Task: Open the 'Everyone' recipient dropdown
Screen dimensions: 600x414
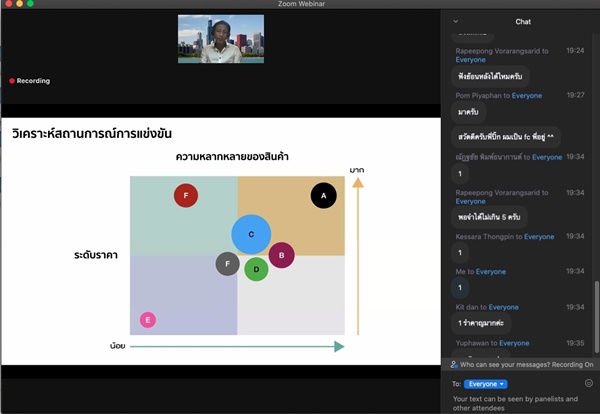Action: (x=487, y=383)
